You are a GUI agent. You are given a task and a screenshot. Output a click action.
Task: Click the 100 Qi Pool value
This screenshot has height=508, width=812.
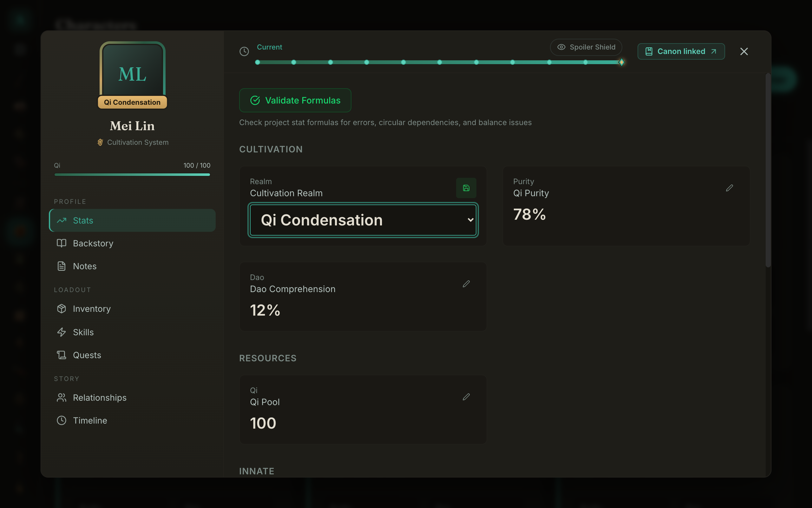pyautogui.click(x=263, y=423)
